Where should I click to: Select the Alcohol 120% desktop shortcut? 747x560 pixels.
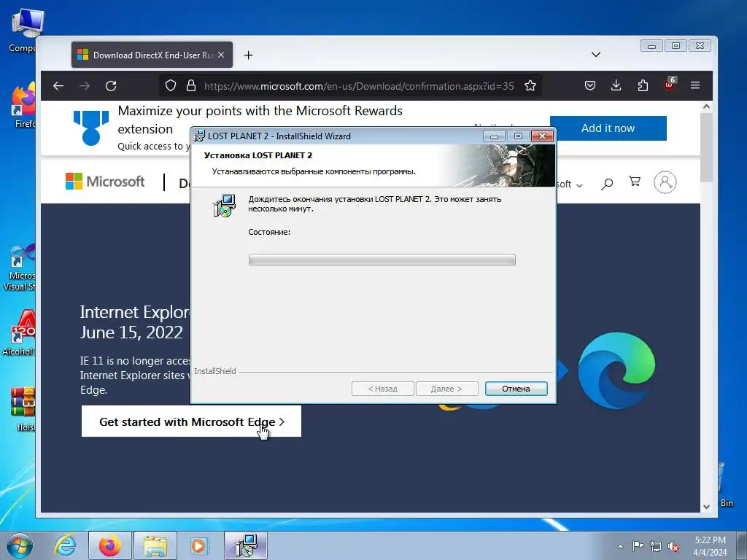point(18,332)
